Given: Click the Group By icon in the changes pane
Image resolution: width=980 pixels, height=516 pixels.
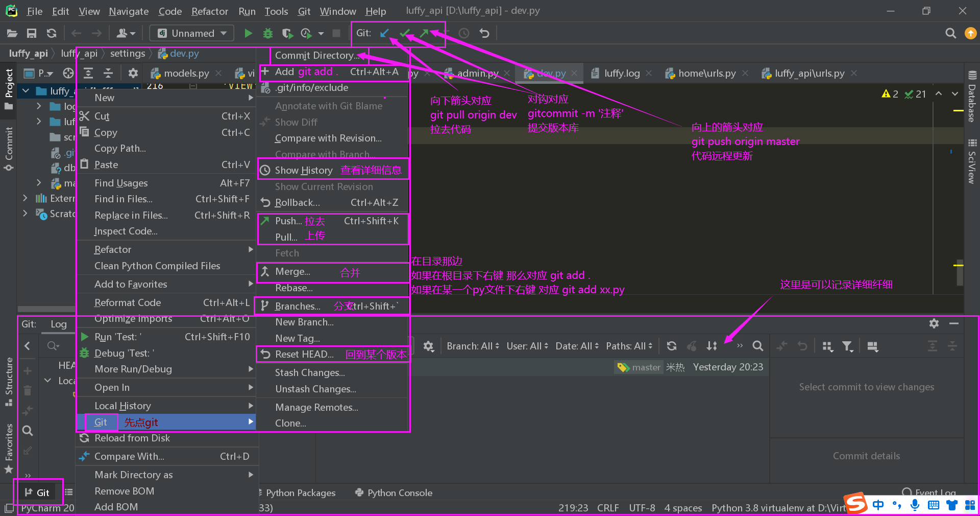Looking at the screenshot, I should [x=828, y=346].
